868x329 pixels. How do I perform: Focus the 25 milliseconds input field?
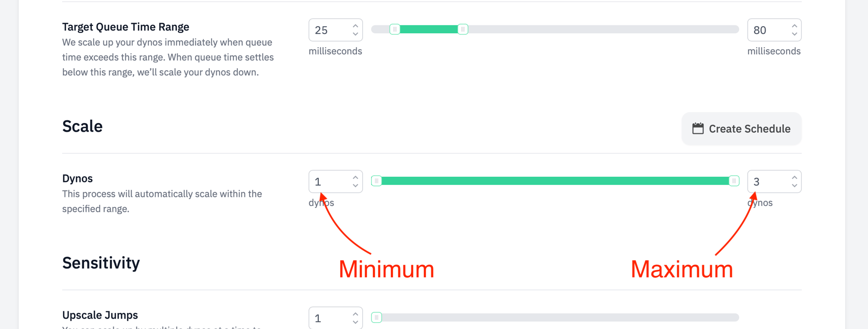coord(329,30)
